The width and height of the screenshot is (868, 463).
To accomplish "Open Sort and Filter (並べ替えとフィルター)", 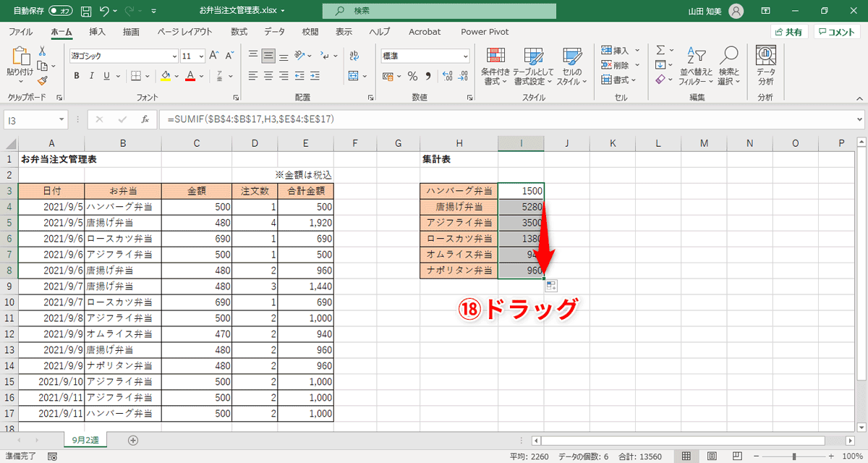I will [696, 66].
